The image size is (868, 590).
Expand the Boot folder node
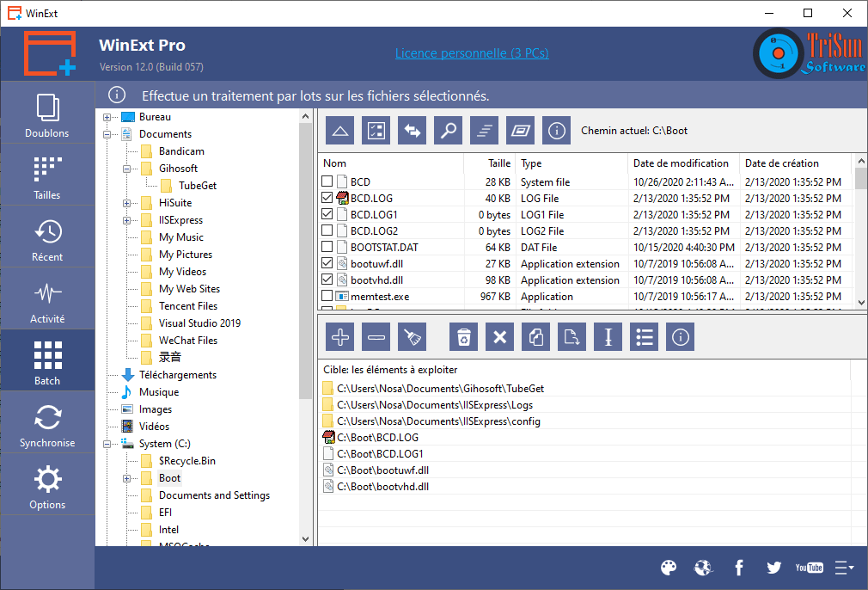click(x=127, y=478)
